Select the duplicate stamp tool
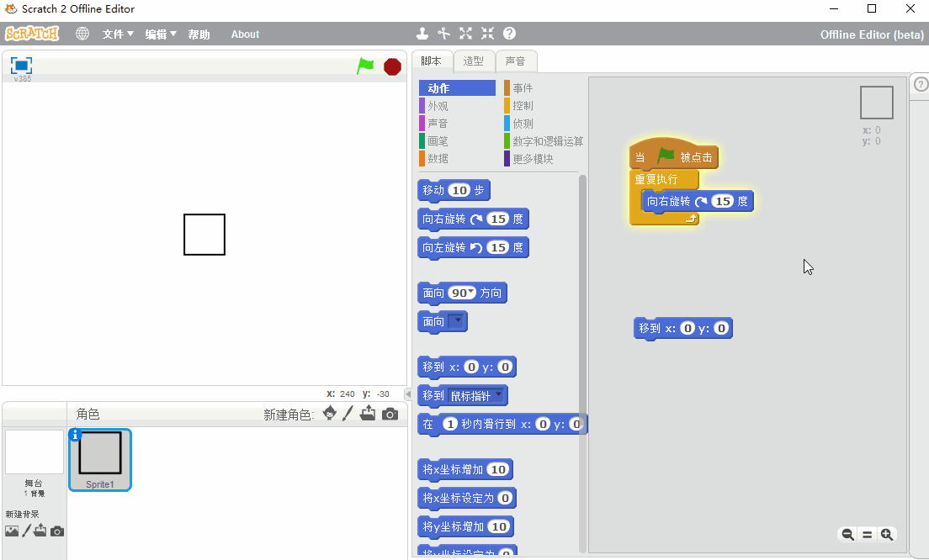929x560 pixels. 422,34
